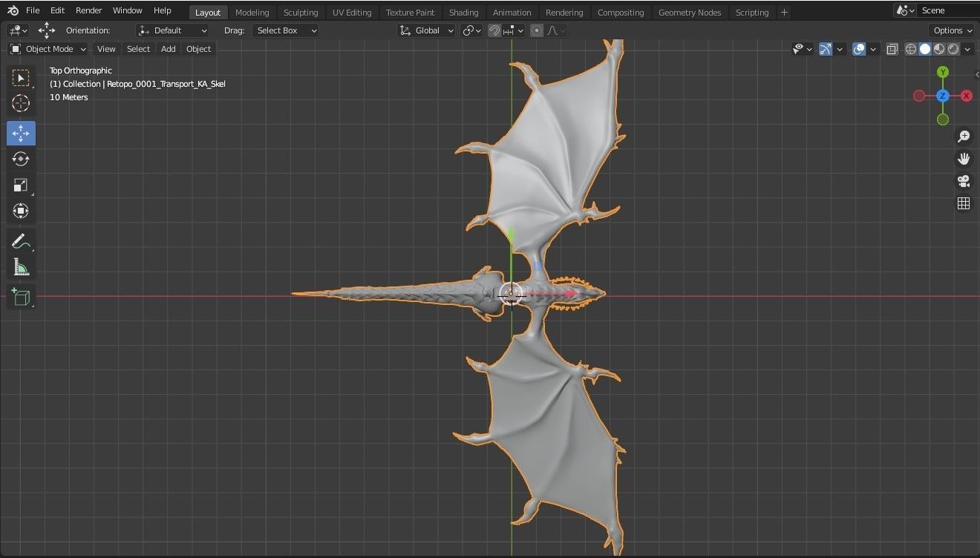Image resolution: width=980 pixels, height=558 pixels.
Task: Open the Drag Select Box dropdown
Action: pyautogui.click(x=285, y=30)
